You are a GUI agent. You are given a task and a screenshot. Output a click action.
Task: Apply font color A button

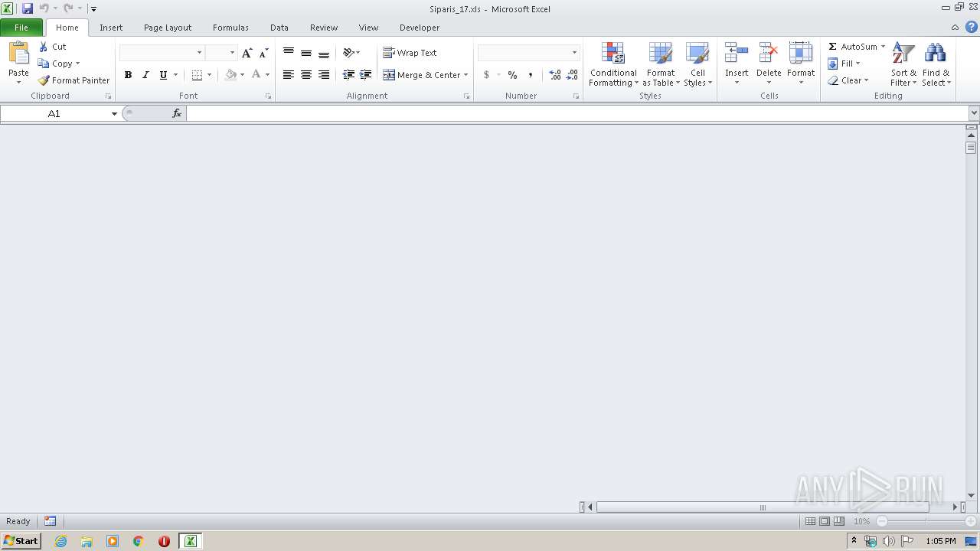click(256, 75)
